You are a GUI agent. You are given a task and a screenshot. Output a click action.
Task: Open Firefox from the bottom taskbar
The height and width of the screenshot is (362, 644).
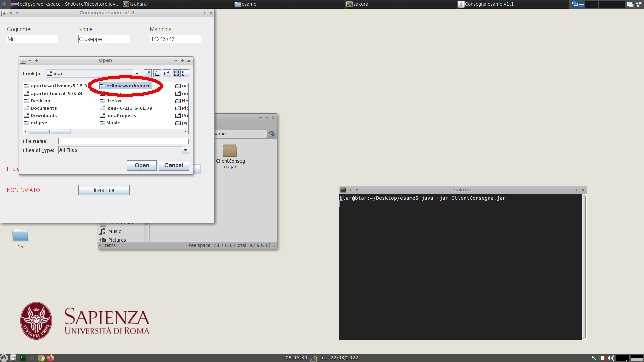50,358
